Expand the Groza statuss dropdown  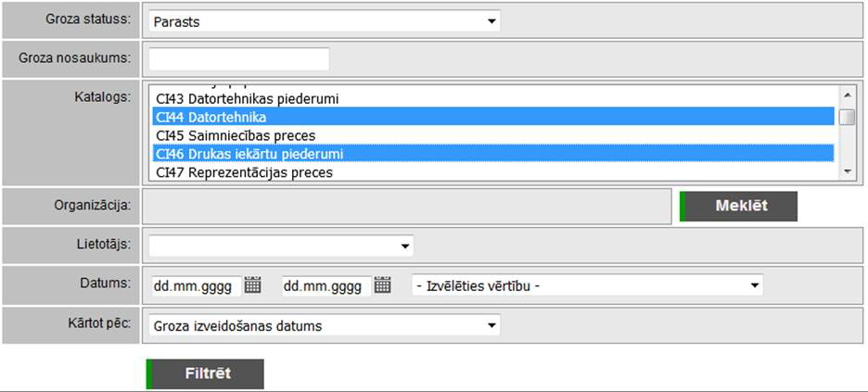[491, 20]
